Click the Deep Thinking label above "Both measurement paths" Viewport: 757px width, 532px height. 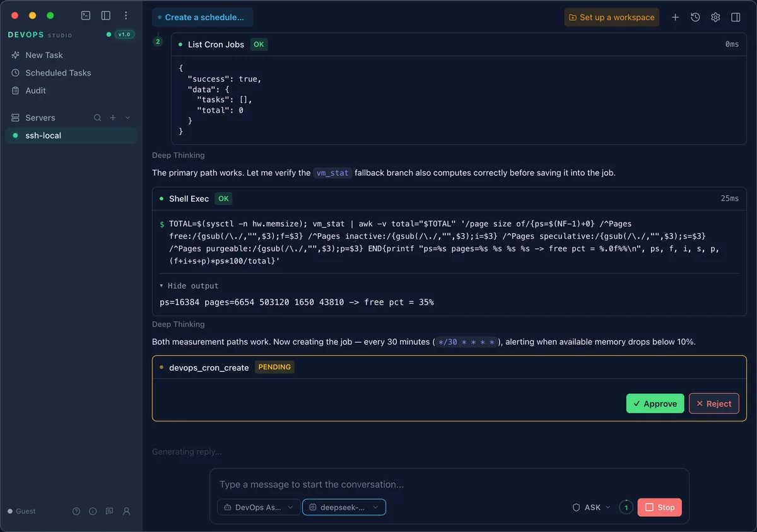[179, 324]
